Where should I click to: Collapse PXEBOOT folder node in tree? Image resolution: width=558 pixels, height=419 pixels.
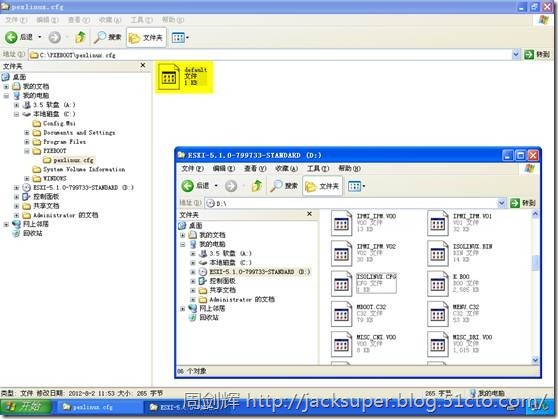[27, 151]
